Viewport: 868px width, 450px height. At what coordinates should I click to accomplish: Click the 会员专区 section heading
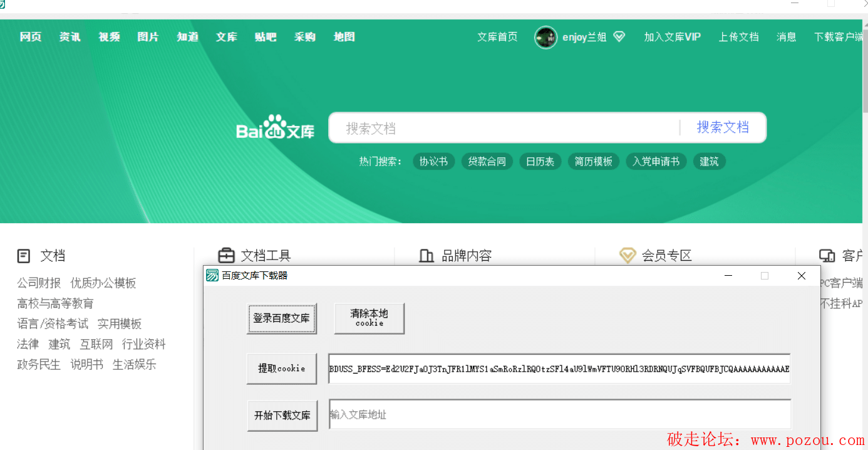667,256
